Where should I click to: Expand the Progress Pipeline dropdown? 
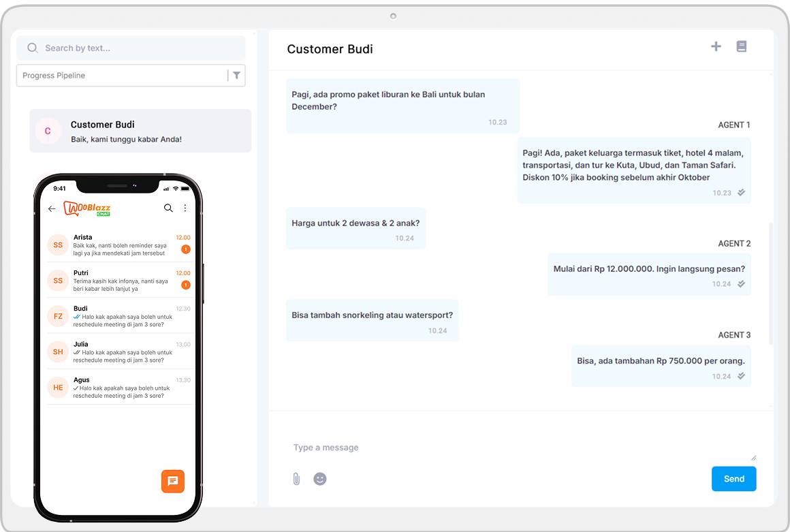123,76
